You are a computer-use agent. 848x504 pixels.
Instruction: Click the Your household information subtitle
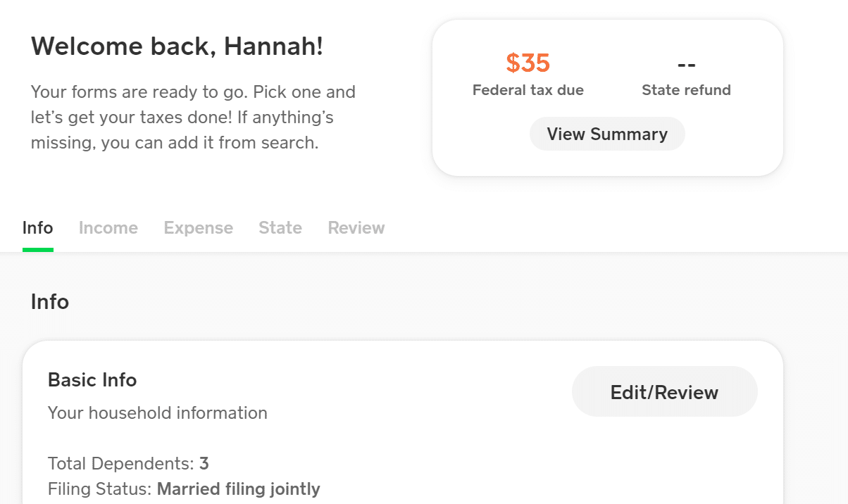(x=157, y=413)
